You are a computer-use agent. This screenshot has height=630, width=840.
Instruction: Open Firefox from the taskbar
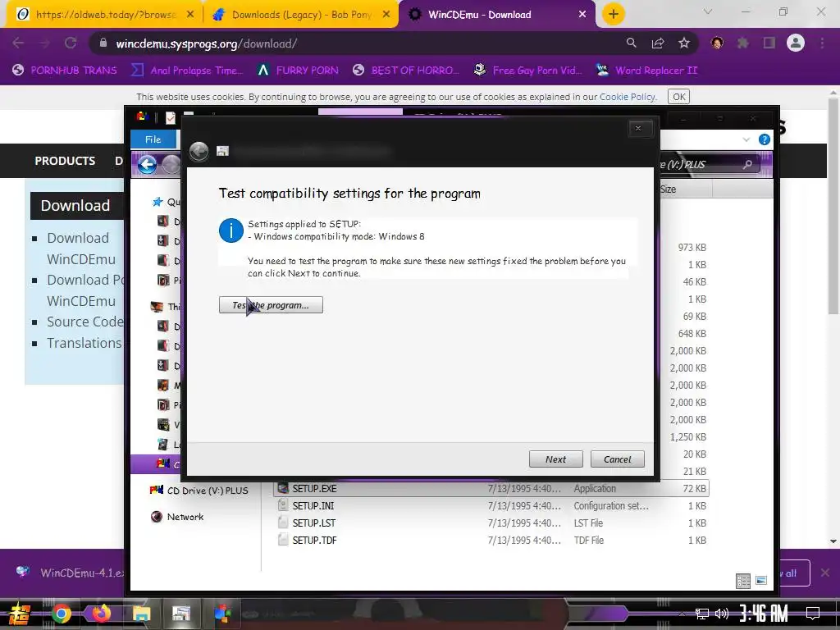click(x=101, y=614)
